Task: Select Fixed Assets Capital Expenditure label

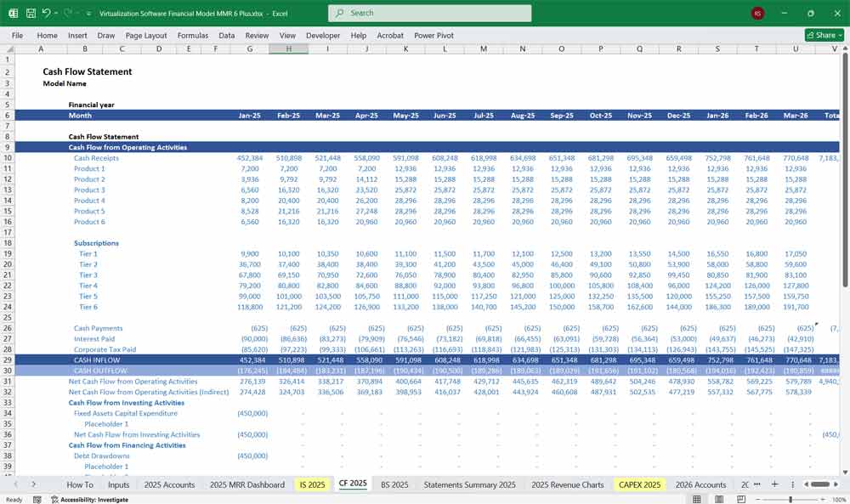Action: click(126, 413)
